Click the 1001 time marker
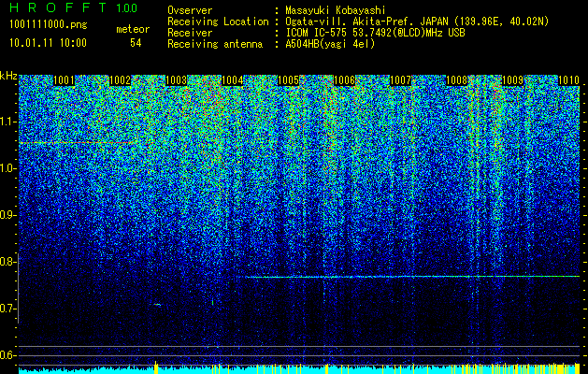Image resolution: width=588 pixels, height=374 pixels. [64, 80]
